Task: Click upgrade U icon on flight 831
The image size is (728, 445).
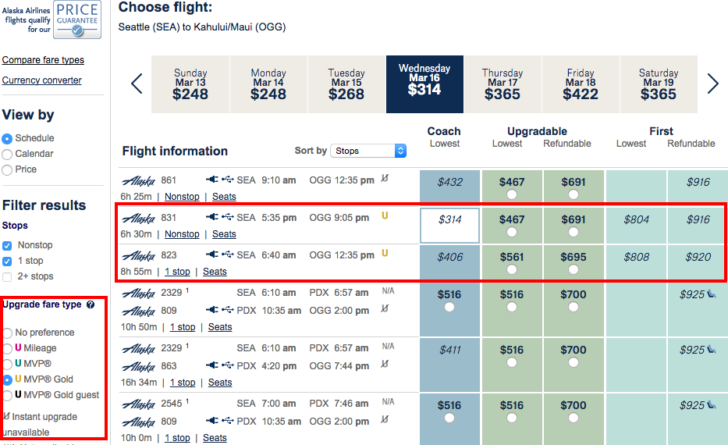Action: [x=384, y=217]
